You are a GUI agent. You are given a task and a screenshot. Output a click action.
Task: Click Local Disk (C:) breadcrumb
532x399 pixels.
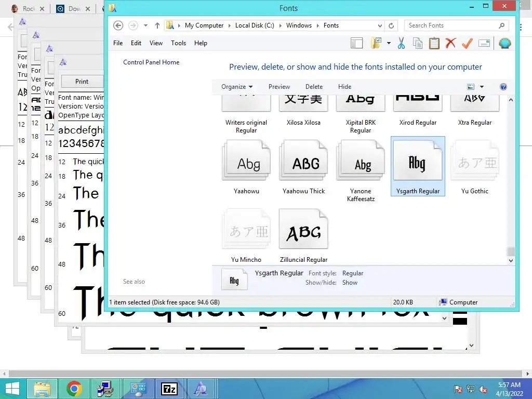click(255, 25)
